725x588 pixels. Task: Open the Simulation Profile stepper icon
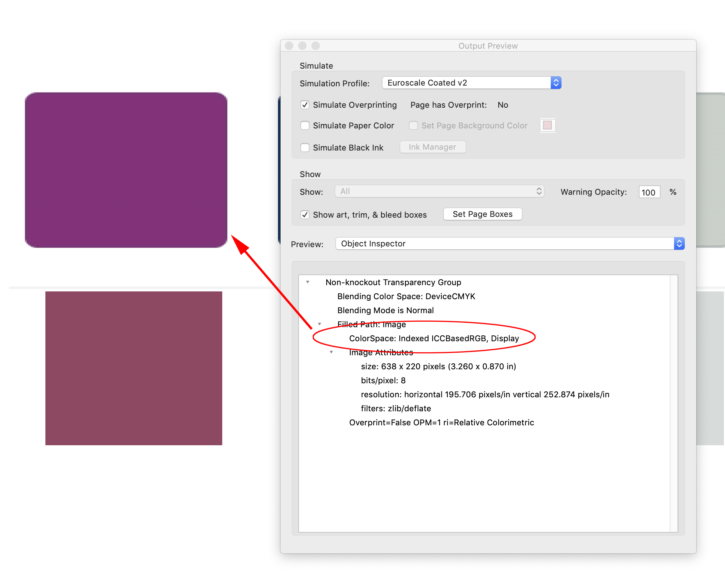556,83
